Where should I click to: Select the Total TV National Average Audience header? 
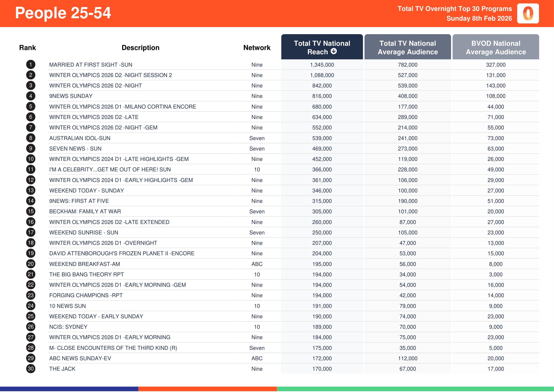(x=408, y=47)
